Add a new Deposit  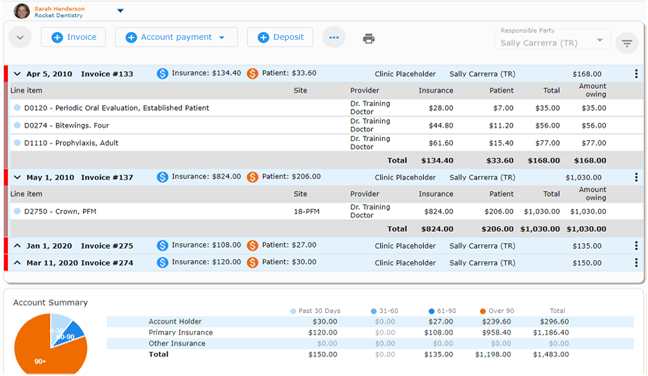click(280, 37)
